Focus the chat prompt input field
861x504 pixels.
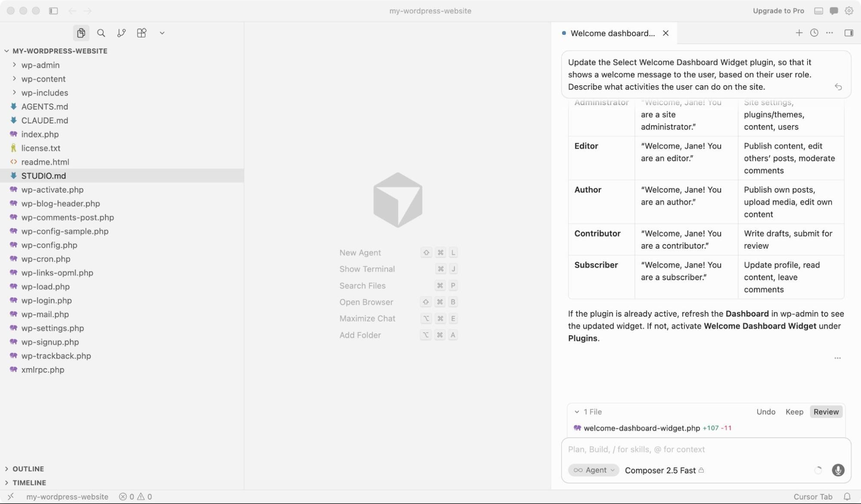706,449
